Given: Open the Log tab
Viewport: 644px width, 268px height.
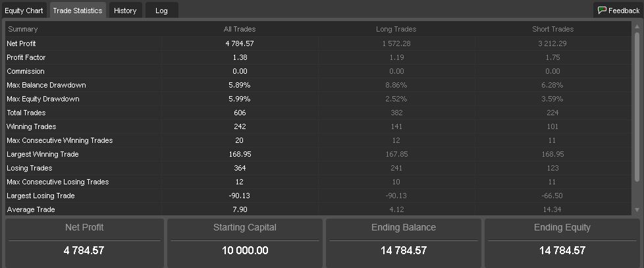Looking at the screenshot, I should (161, 11).
